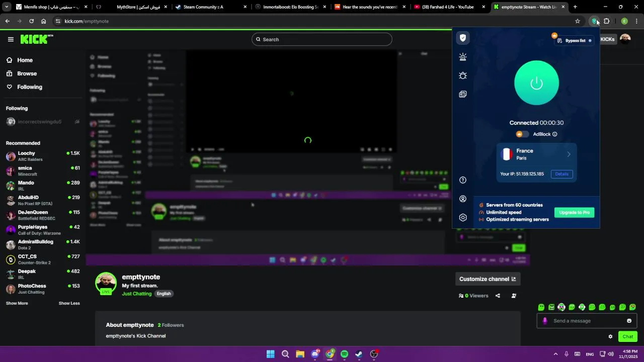Click the Send a message chat field

[x=586, y=321]
